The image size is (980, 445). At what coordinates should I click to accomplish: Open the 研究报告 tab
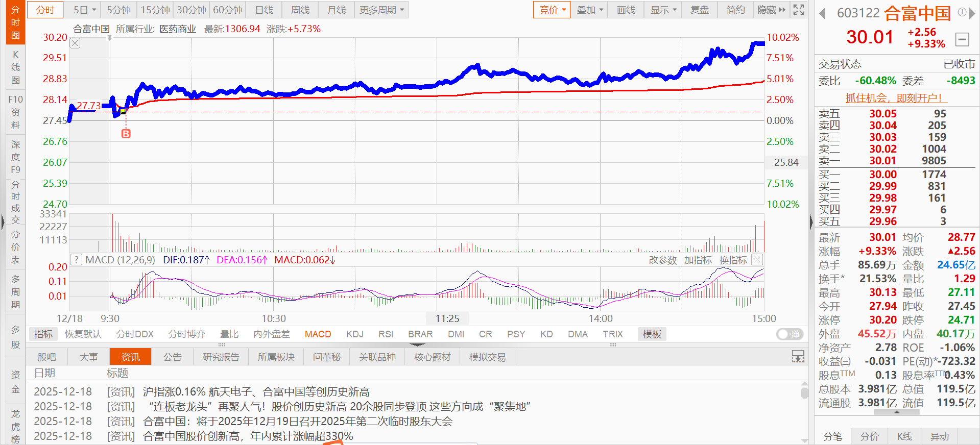[x=221, y=357]
